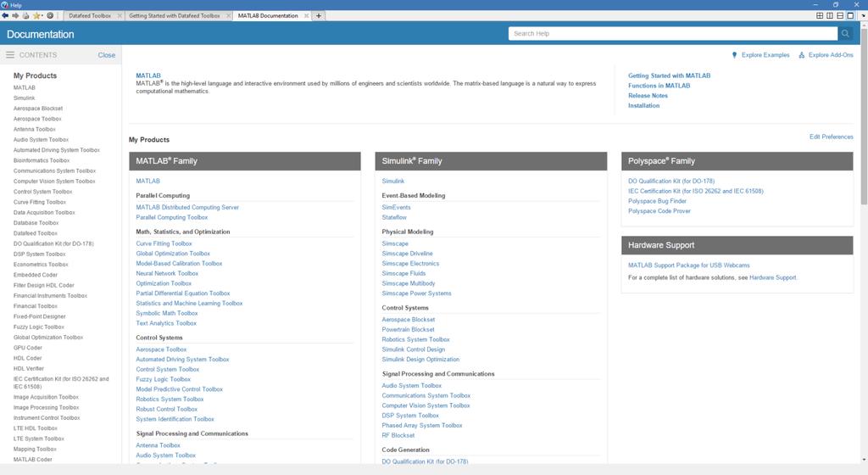
Task: Open Edit Preferences link
Action: tap(832, 137)
